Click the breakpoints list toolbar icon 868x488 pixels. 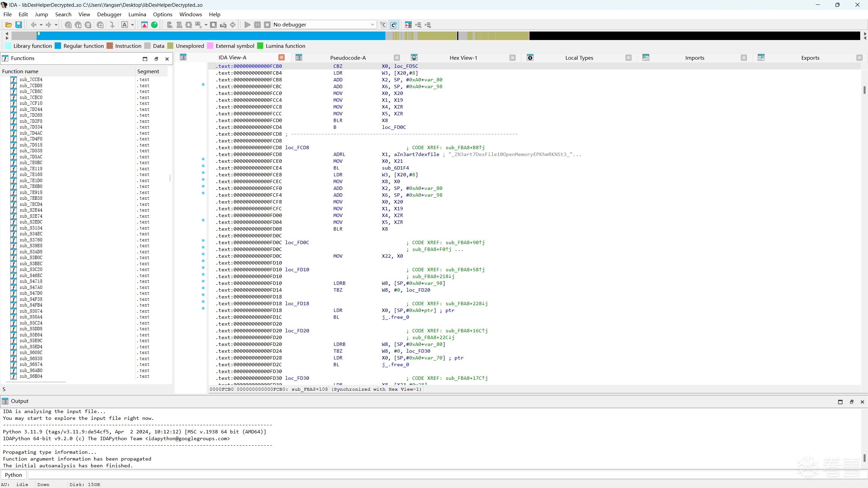[408, 25]
